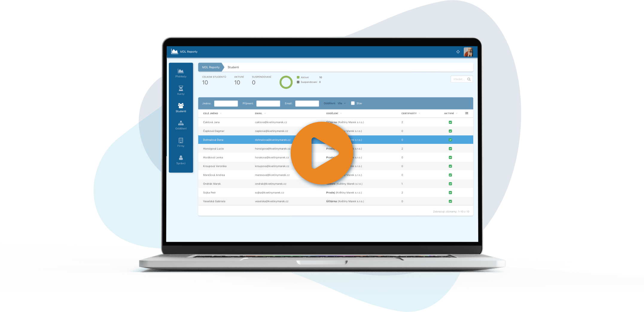Select the Sojka Petr name cell
This screenshot has width=644, height=312.
click(x=209, y=193)
